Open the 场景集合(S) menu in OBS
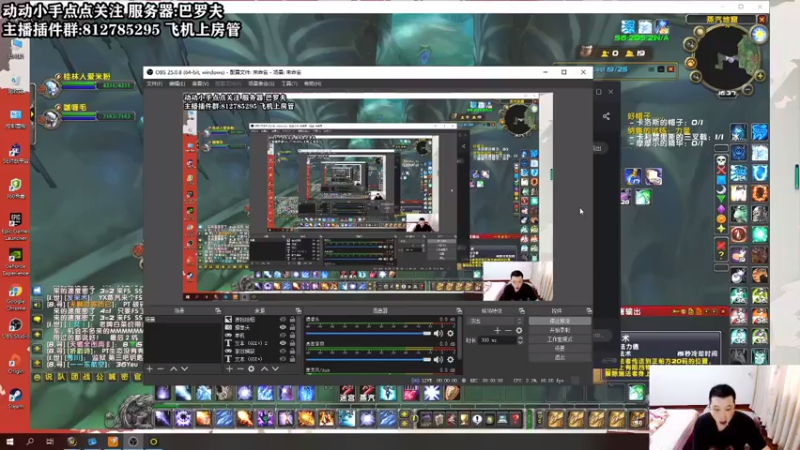The image size is (800, 450). pyautogui.click(x=261, y=84)
